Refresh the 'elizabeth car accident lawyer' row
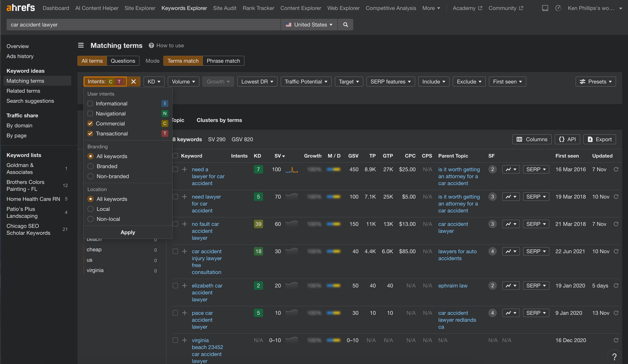628x364 pixels. click(616, 286)
